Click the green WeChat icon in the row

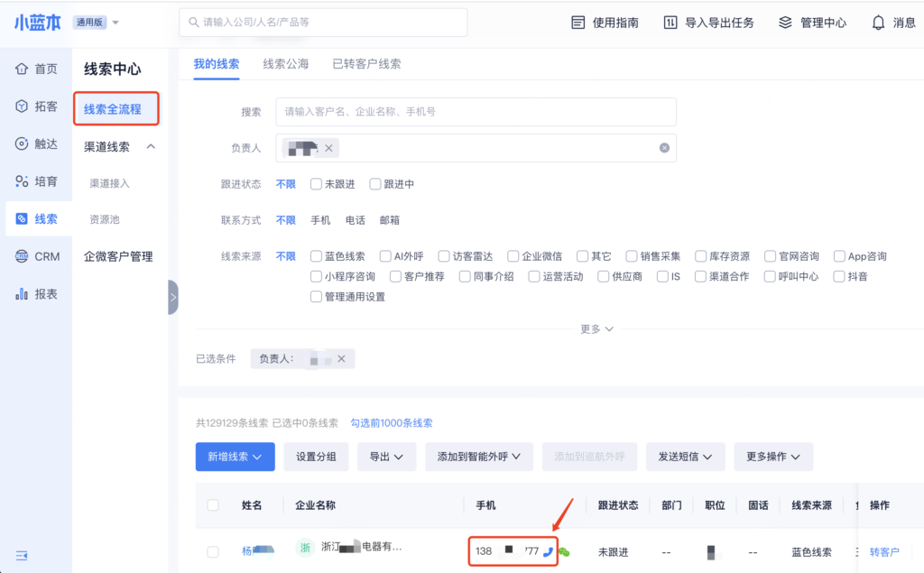(x=564, y=551)
